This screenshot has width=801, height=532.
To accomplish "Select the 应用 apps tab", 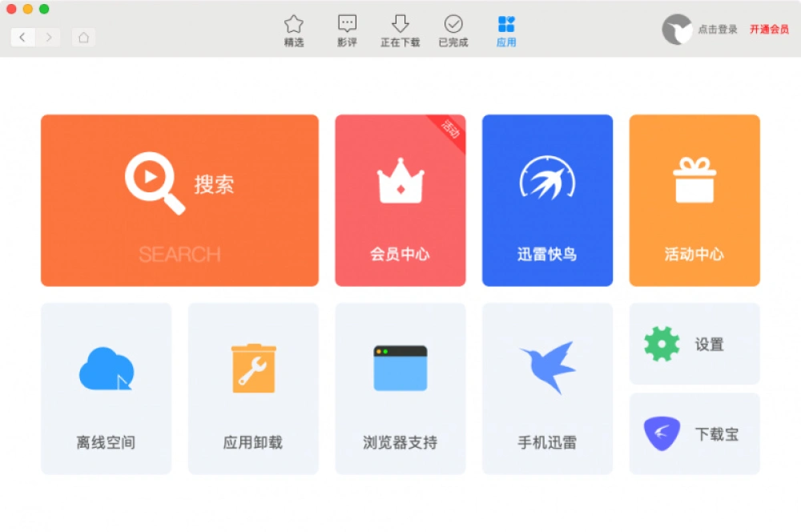I will tap(506, 30).
